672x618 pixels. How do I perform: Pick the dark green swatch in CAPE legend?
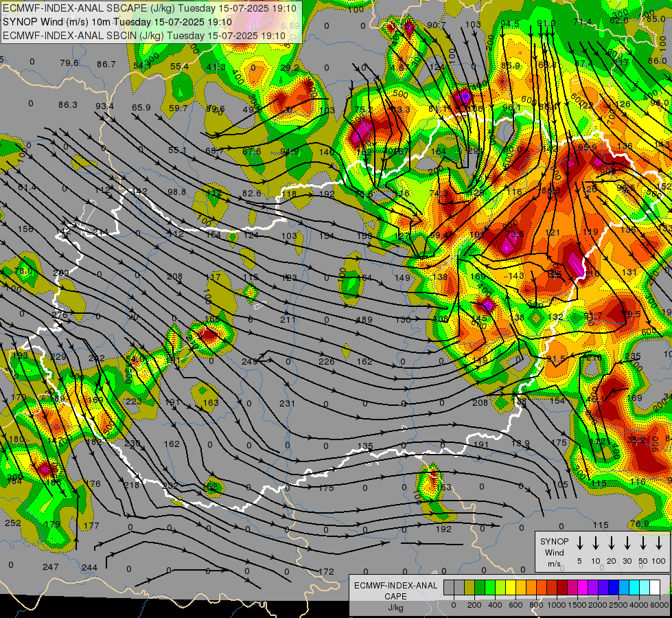coord(480,587)
